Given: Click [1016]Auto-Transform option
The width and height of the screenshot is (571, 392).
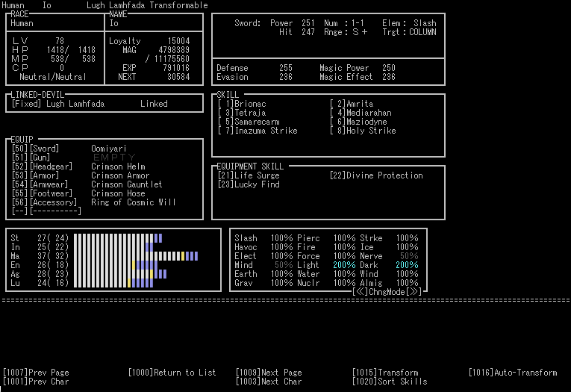Looking at the screenshot, I should point(513,373).
